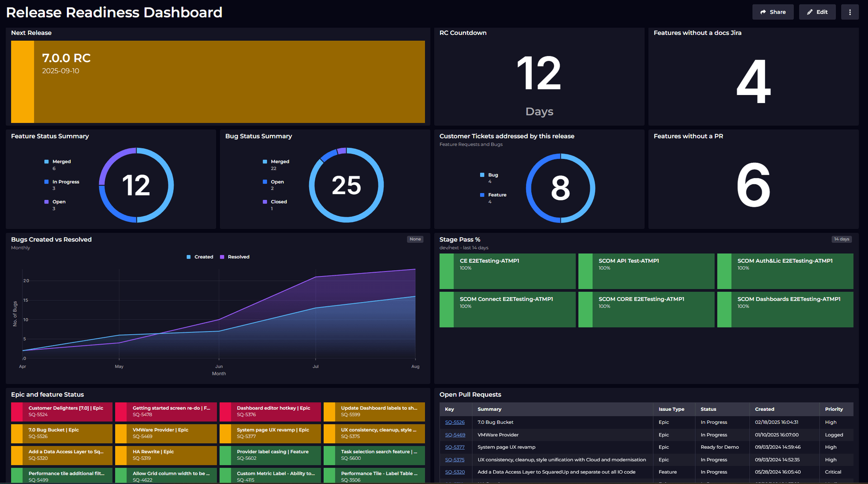Sort table by Priority column header

click(x=834, y=409)
